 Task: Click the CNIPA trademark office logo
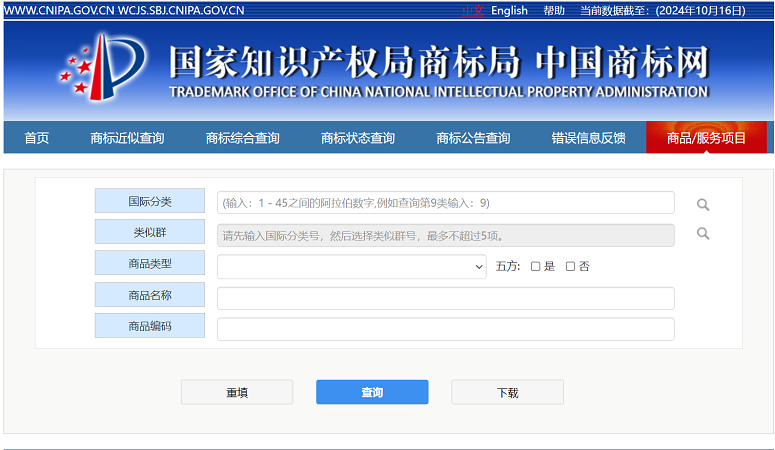point(103,67)
